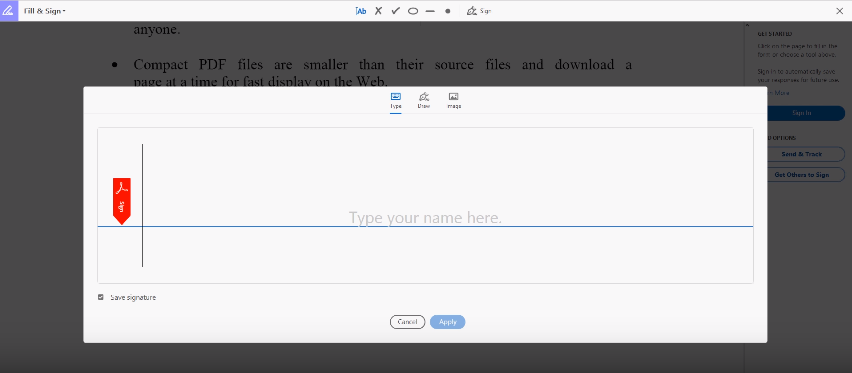
Task: Switch to the Image signature tab
Action: [x=454, y=101]
